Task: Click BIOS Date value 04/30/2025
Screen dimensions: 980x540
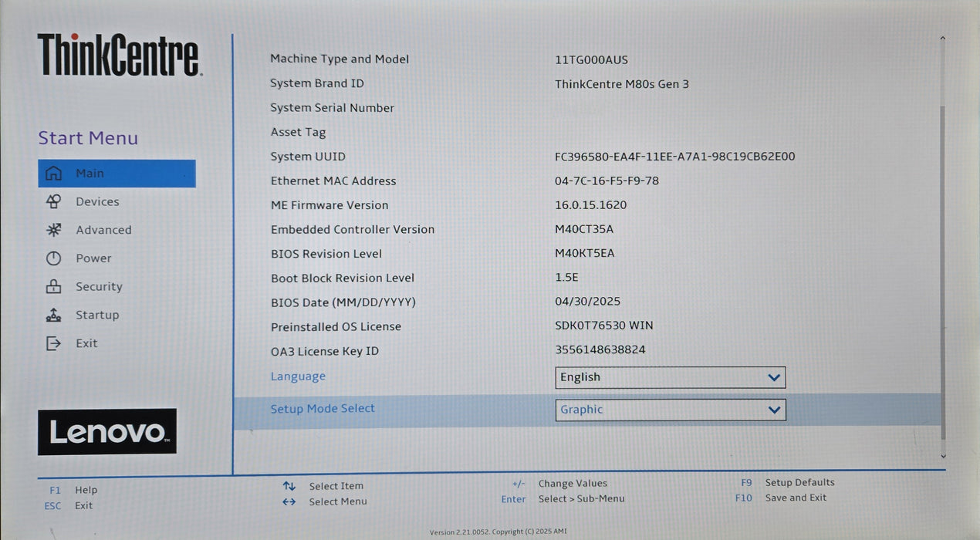Action: coord(588,302)
